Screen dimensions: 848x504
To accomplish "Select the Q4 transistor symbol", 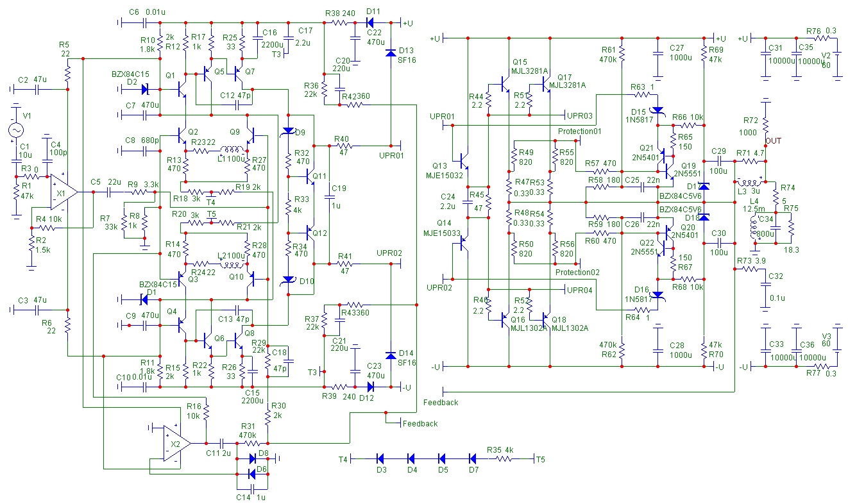I will [182, 326].
